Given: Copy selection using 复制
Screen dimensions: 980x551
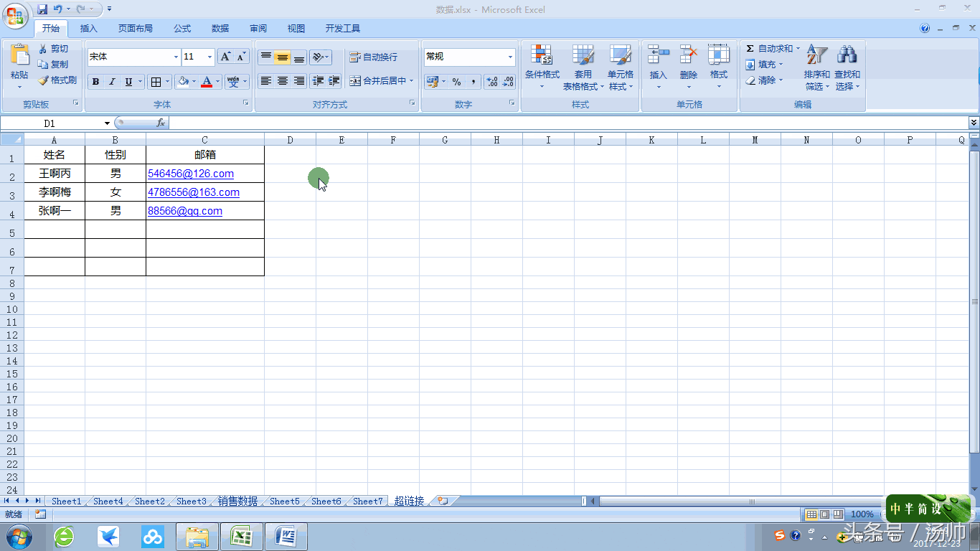Looking at the screenshot, I should [x=53, y=65].
